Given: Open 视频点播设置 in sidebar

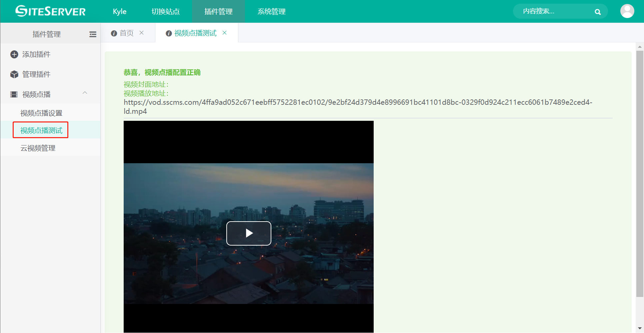Looking at the screenshot, I should click(x=41, y=113).
